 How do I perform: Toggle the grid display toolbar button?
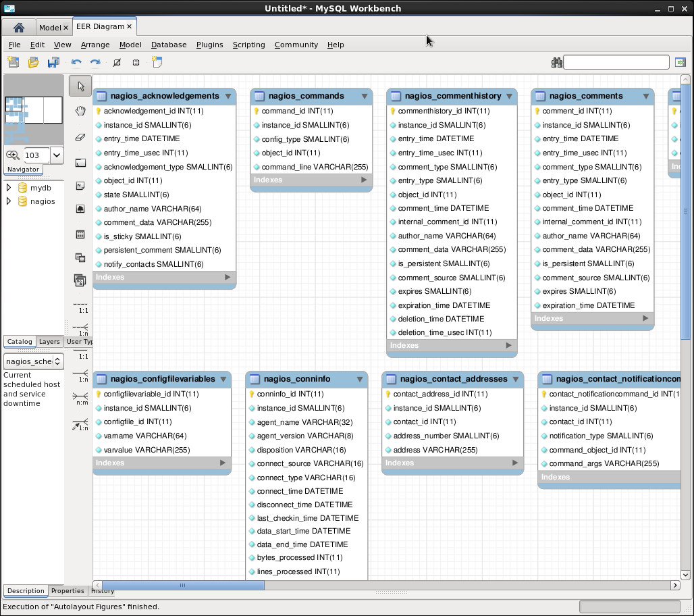point(117,63)
